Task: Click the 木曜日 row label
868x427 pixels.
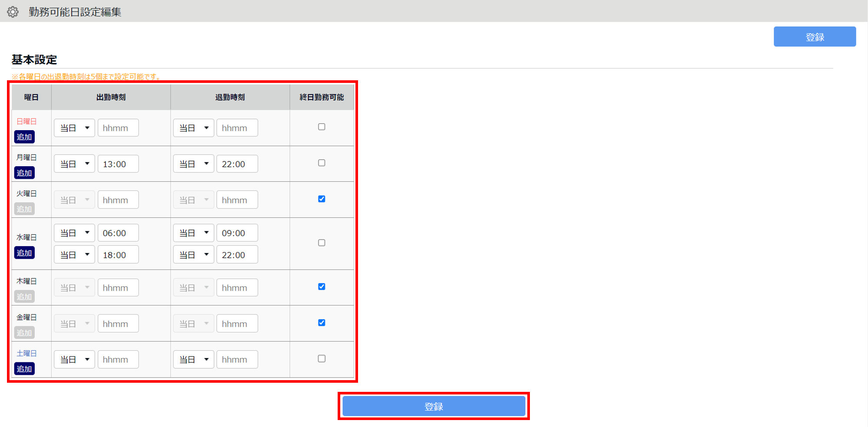Action: click(26, 281)
